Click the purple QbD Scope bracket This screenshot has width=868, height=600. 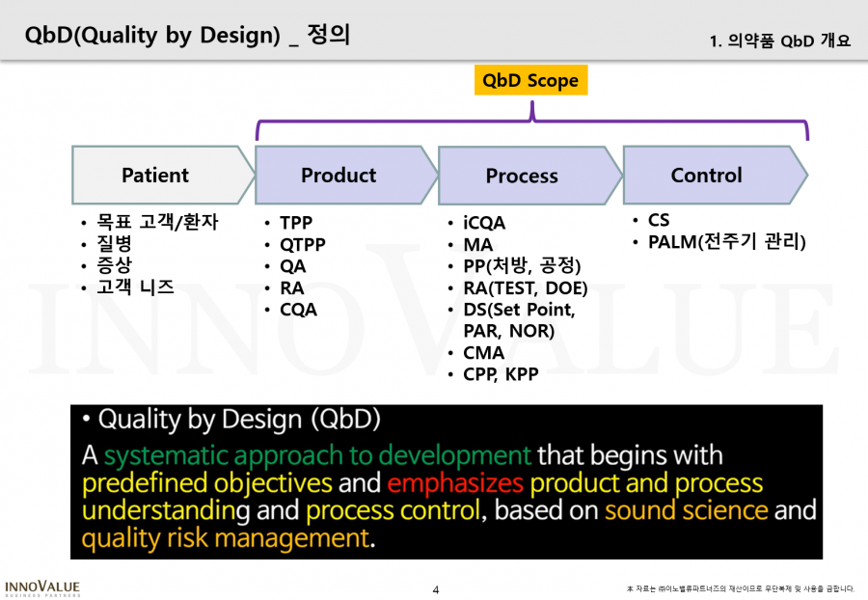click(532, 121)
